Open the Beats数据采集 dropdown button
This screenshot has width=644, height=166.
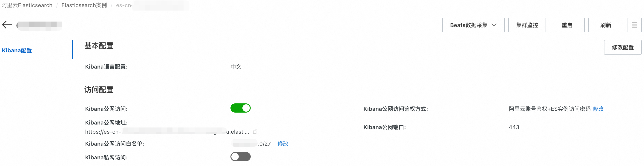point(473,25)
